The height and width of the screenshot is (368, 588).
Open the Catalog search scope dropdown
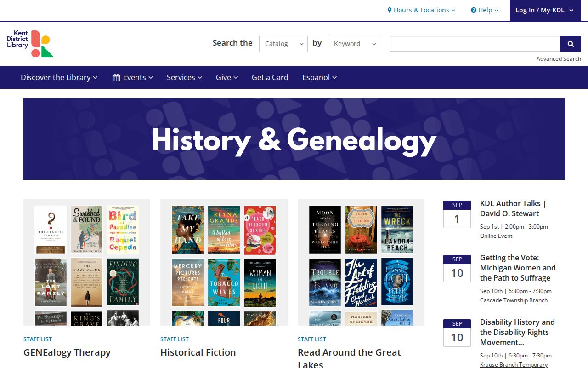[283, 44]
